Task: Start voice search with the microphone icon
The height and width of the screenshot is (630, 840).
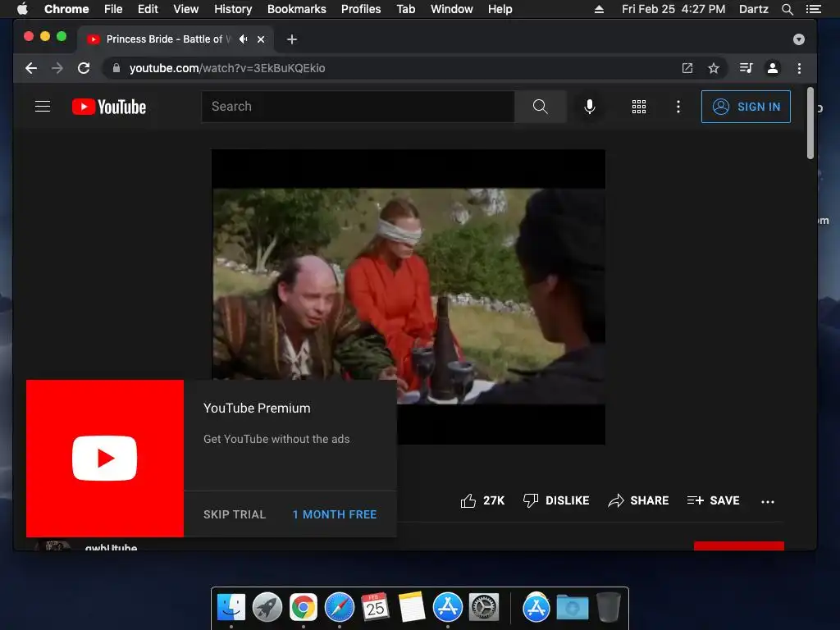Action: [589, 107]
